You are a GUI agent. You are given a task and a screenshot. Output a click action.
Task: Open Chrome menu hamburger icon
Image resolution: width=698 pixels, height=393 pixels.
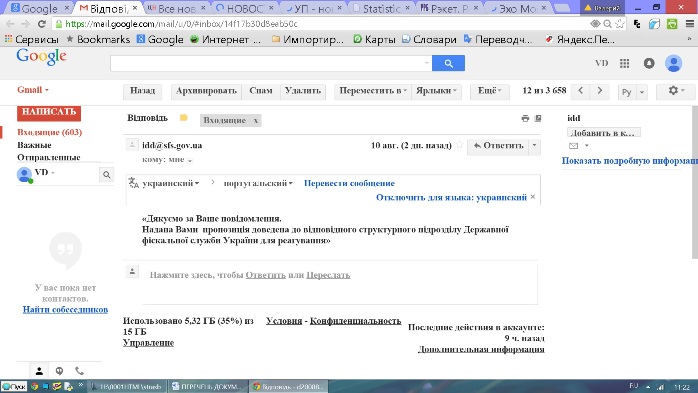click(690, 24)
